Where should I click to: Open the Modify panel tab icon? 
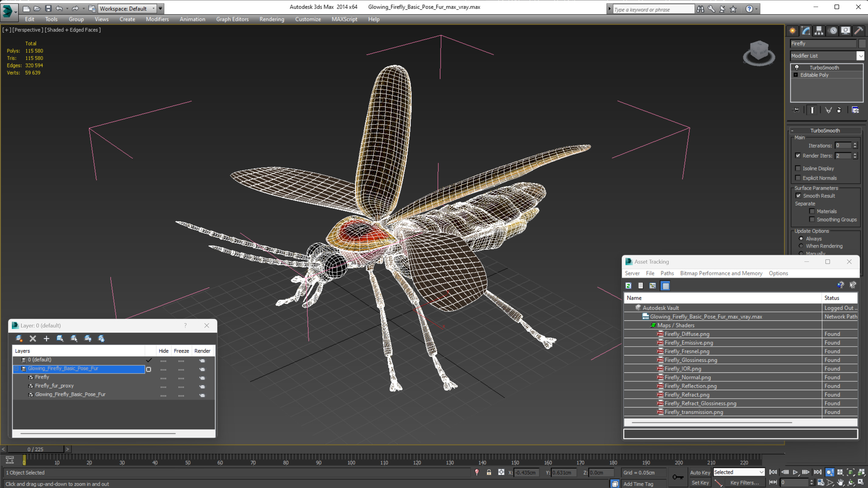[x=806, y=31]
